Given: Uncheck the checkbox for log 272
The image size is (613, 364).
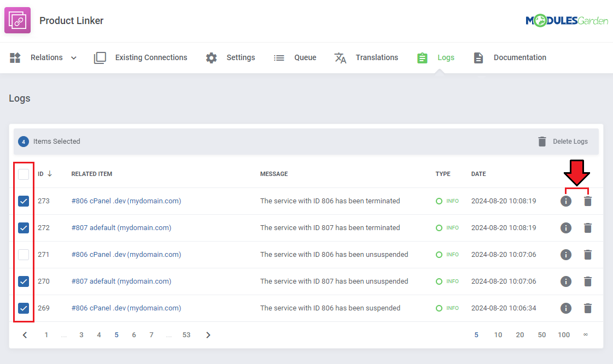Looking at the screenshot, I should (24, 228).
